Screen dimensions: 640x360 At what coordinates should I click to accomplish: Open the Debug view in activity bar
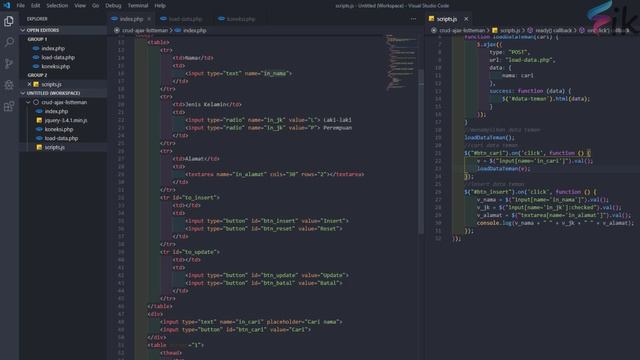click(9, 84)
